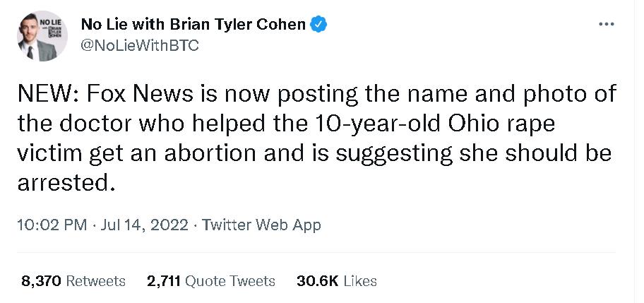This screenshot has height=303, width=644.
Task: Click the blue verified checkmark badge
Action: tap(318, 24)
